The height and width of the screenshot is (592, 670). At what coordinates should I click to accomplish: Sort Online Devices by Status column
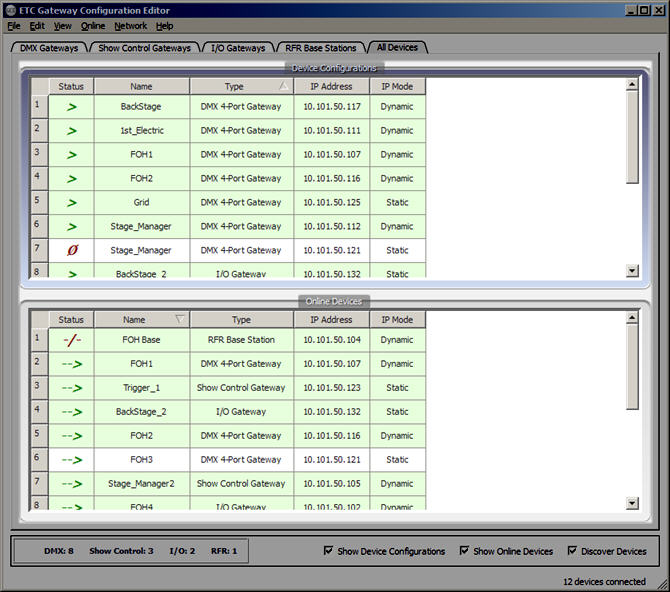[x=71, y=320]
